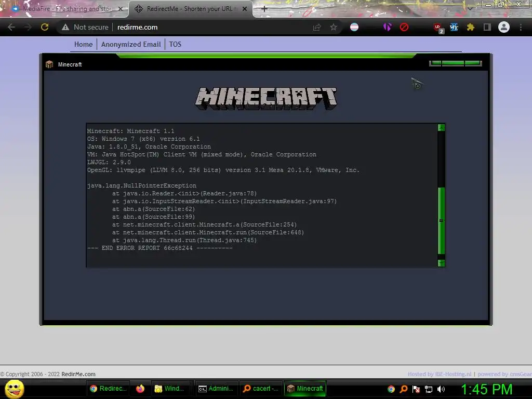Close the MediaFire tab
This screenshot has width=532, height=399.
121,9
